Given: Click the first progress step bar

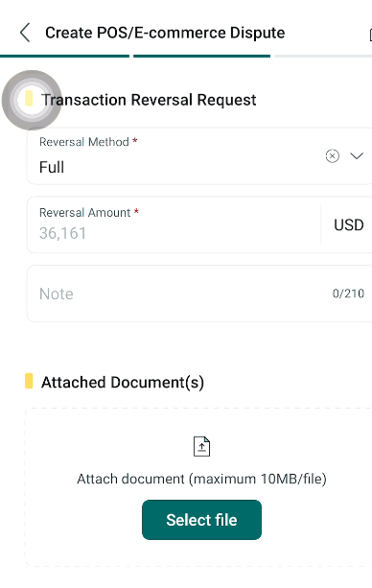Looking at the screenshot, I should tap(64, 57).
